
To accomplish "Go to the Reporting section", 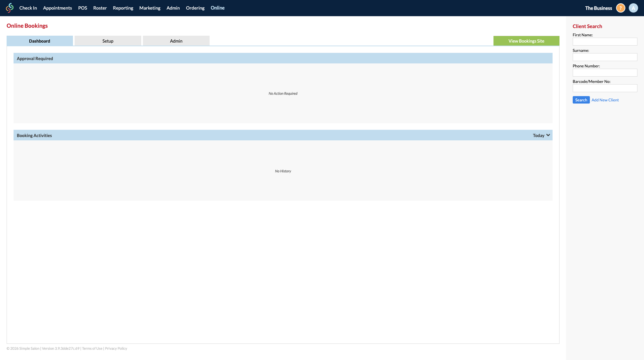I will tap(123, 8).
